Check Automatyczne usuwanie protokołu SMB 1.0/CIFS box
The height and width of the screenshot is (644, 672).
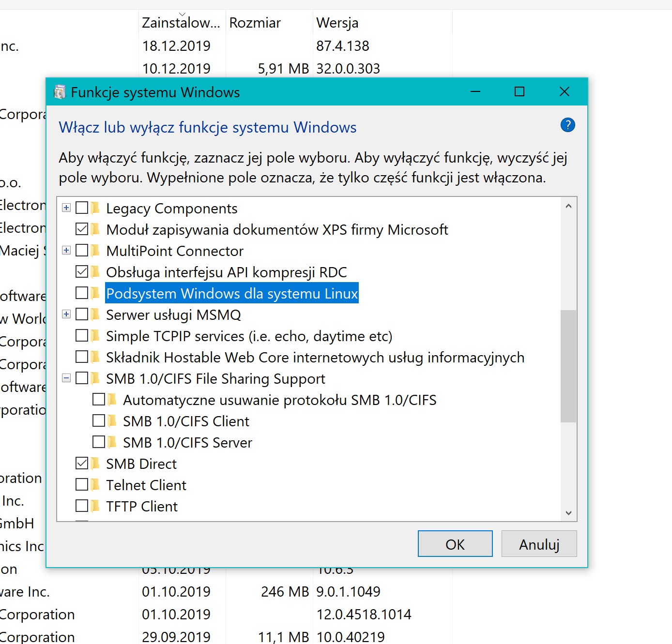(99, 399)
